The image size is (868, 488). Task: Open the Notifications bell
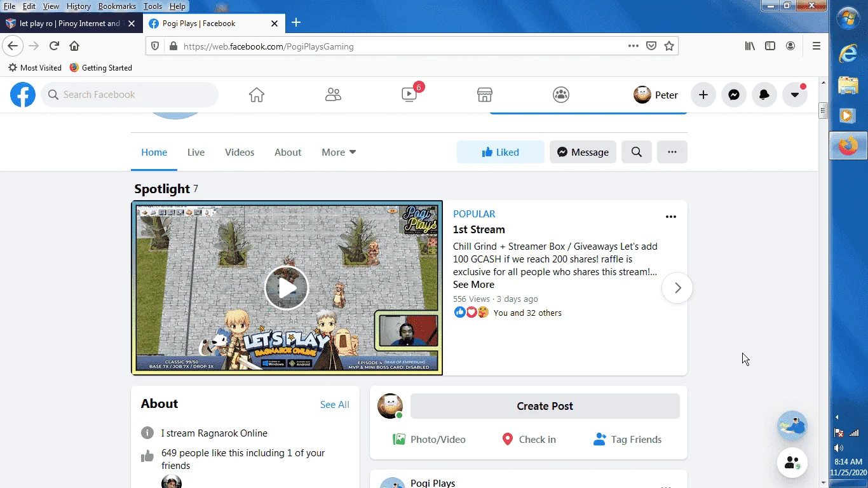click(764, 95)
